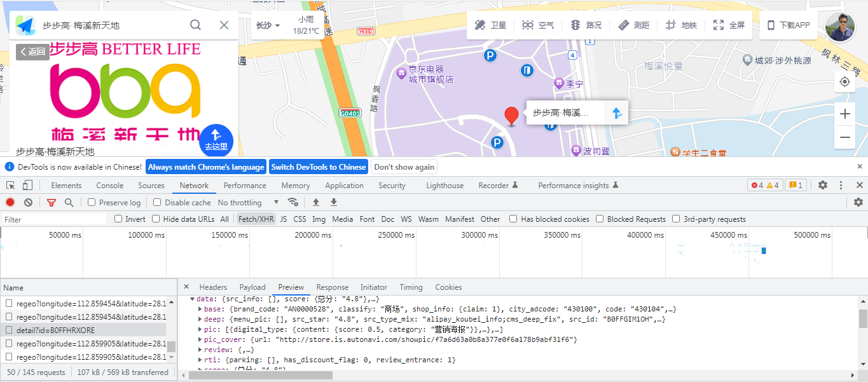
Task: Open the No throttling dropdown
Action: tap(249, 202)
